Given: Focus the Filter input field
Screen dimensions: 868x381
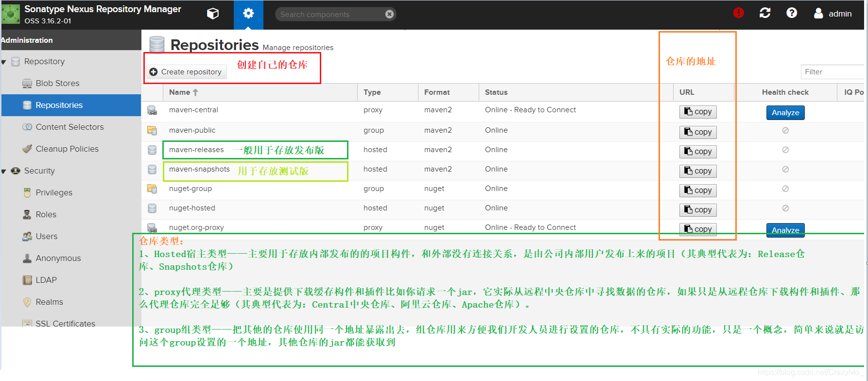Looking at the screenshot, I should pyautogui.click(x=832, y=72).
